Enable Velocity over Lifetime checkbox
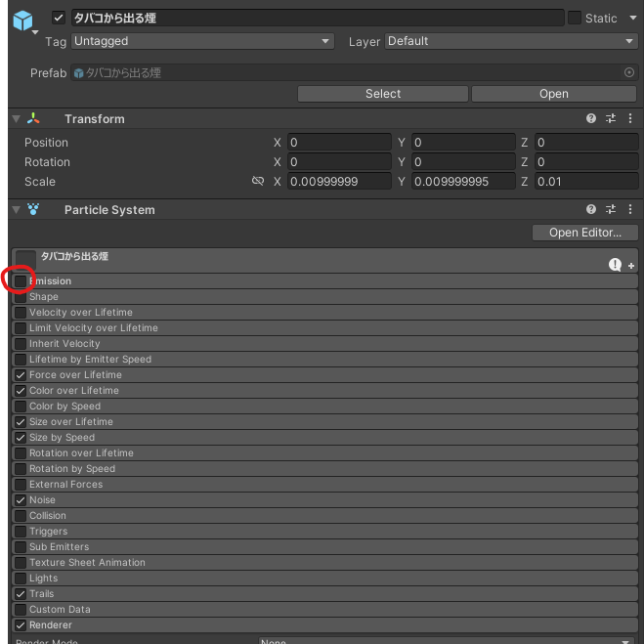 (21, 312)
